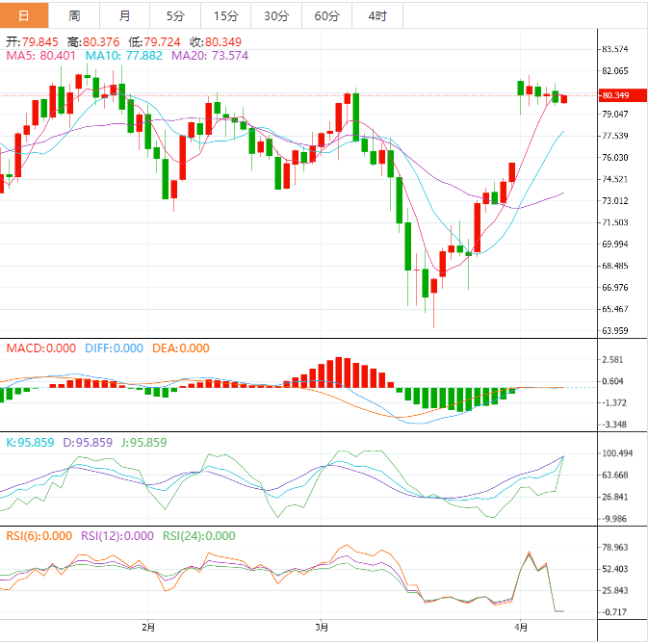Screen dimensions: 648x644
Task: Select the 月 monthly chart tab
Action: [x=125, y=16]
